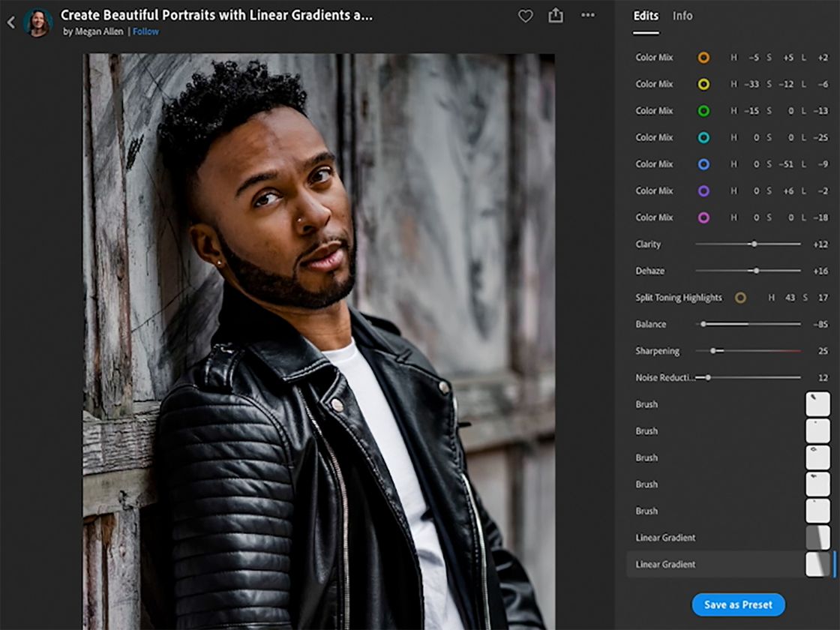This screenshot has width=840, height=630.
Task: Click the orange Color Mix circle
Action: pos(703,58)
